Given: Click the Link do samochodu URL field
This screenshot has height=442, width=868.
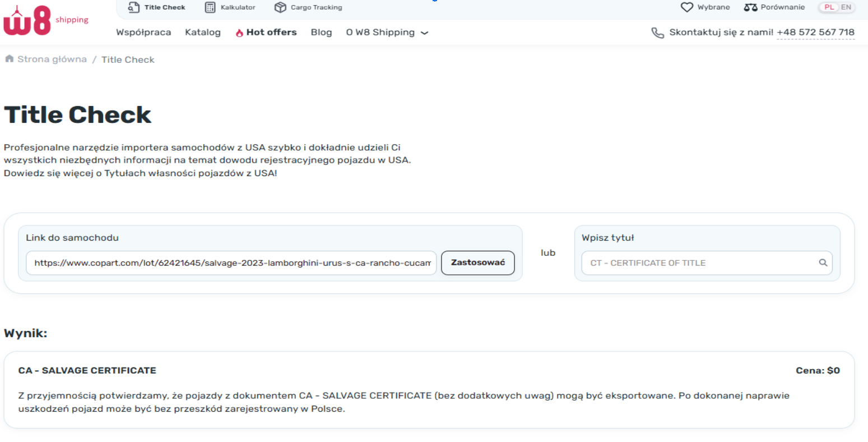Looking at the screenshot, I should click(x=231, y=263).
